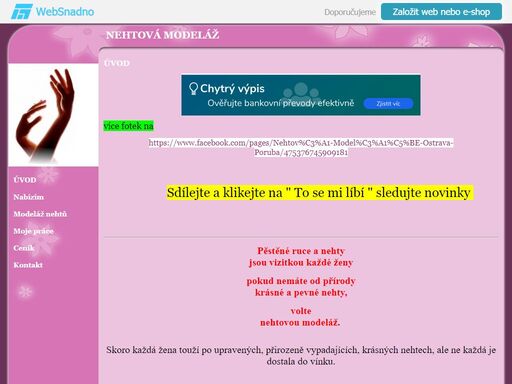Open the Moje práce page
This screenshot has height=384, width=512.
click(33, 231)
